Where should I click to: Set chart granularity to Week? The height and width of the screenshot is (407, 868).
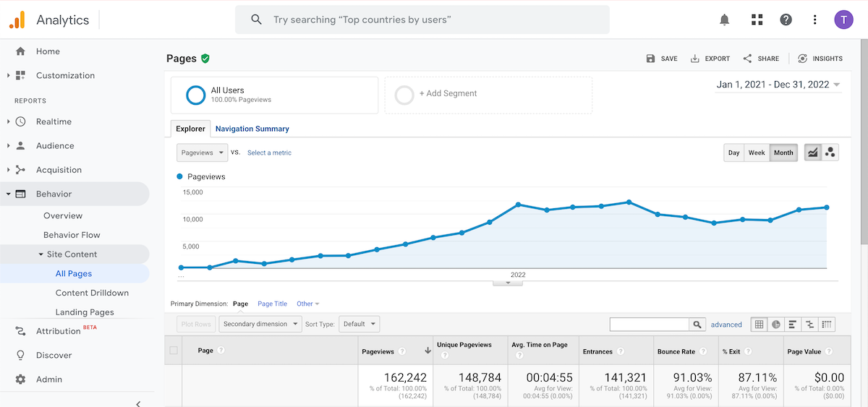click(x=757, y=153)
